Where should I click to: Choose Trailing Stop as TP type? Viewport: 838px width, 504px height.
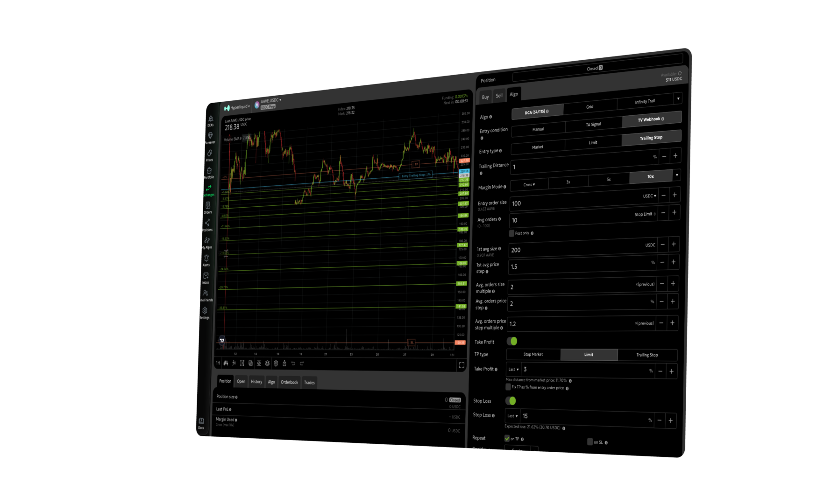pos(648,355)
